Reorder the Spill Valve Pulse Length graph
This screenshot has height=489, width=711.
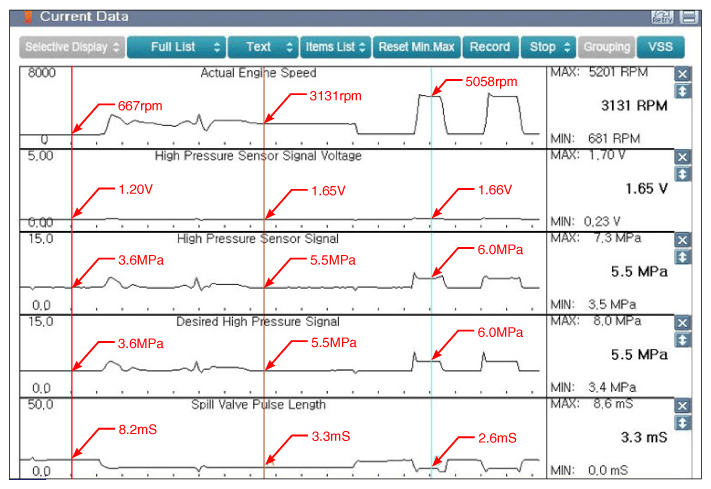click(x=682, y=423)
